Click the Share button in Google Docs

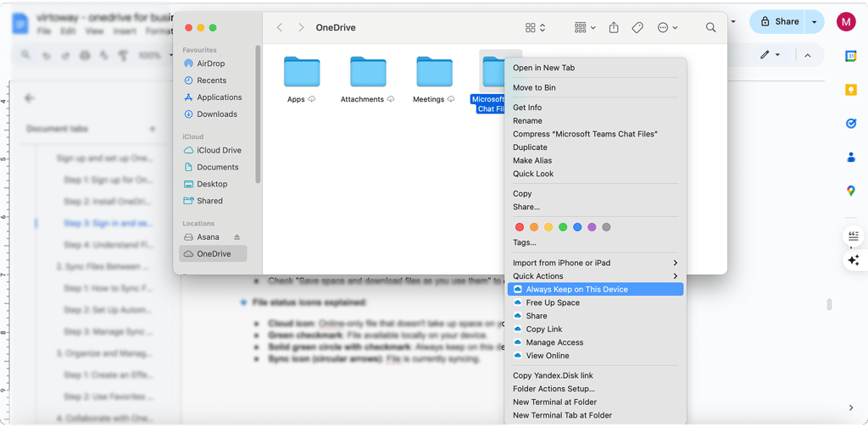pyautogui.click(x=777, y=22)
